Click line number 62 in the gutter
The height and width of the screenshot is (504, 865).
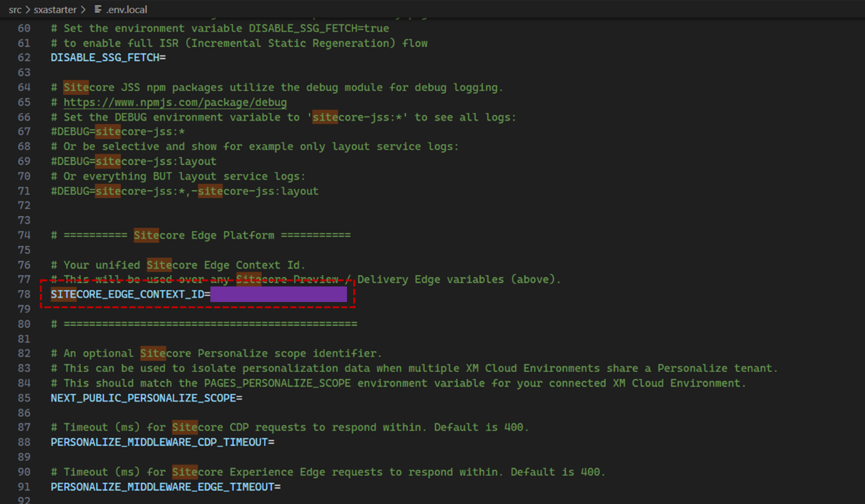[x=24, y=58]
